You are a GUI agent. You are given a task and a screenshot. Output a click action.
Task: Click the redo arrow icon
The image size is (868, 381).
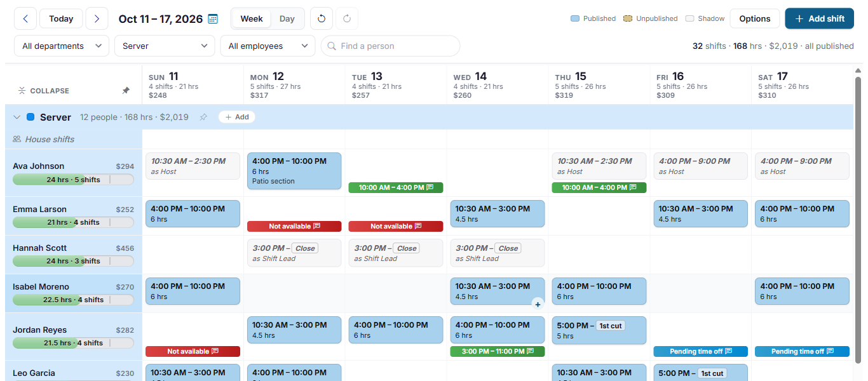coord(347,18)
